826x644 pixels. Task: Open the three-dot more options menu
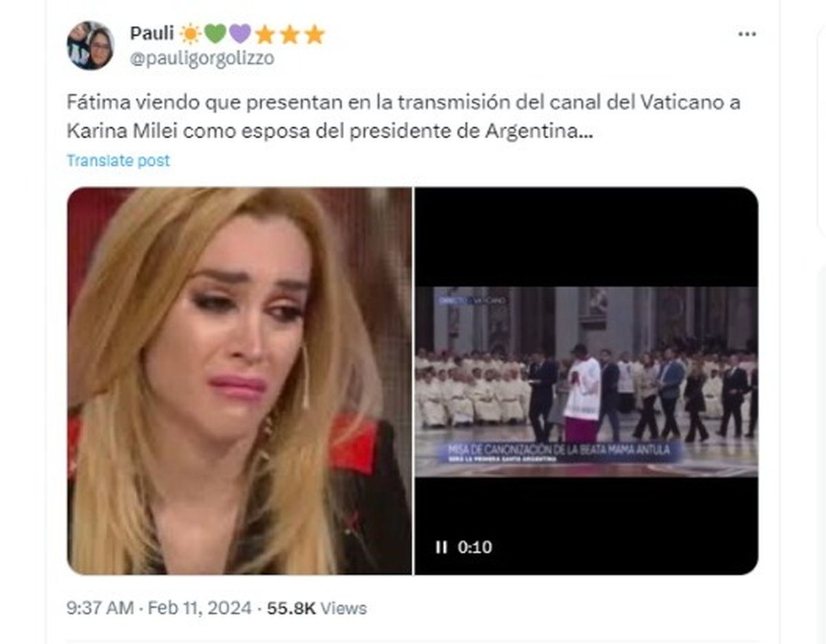click(747, 34)
